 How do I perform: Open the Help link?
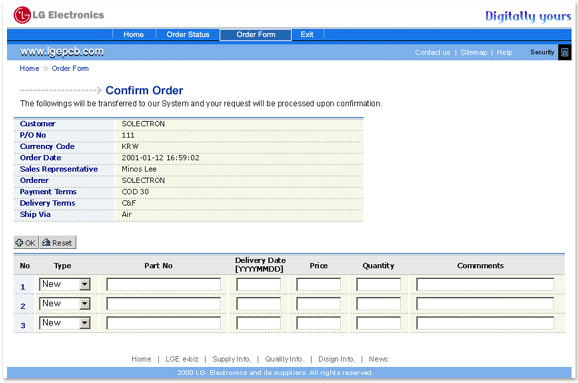tap(504, 52)
